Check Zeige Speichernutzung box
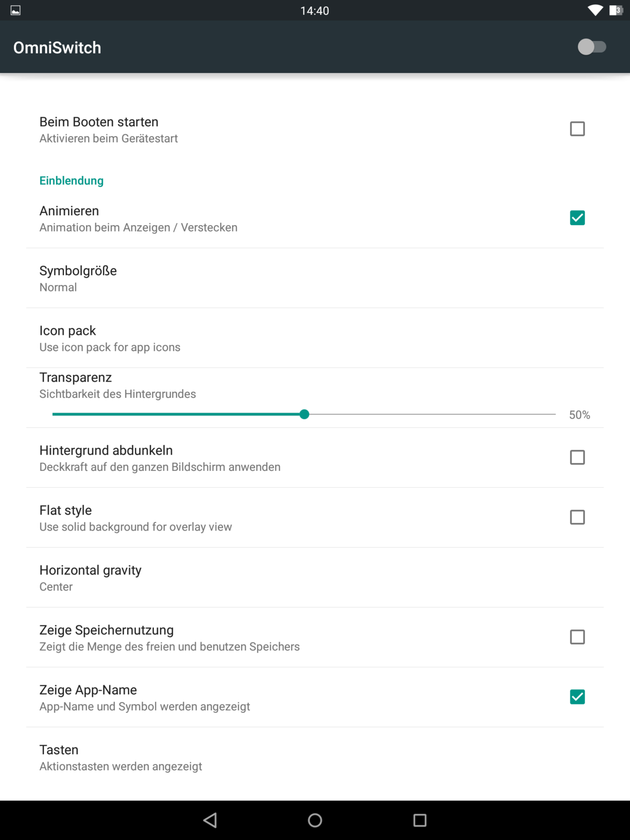This screenshot has height=840, width=630. coord(577,637)
